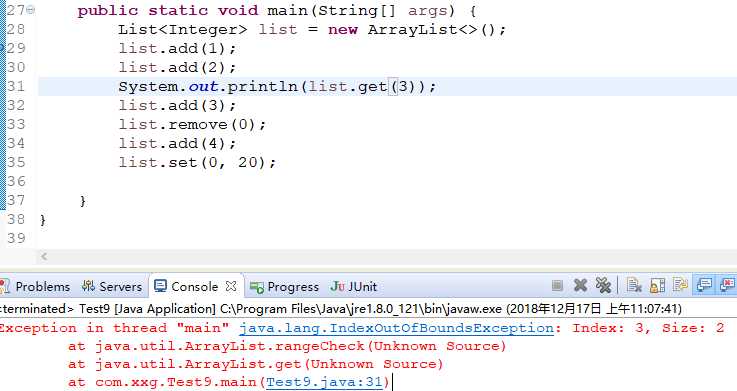737x391 pixels.
Task: Click the 'public static void main' declaration
Action: (277, 10)
